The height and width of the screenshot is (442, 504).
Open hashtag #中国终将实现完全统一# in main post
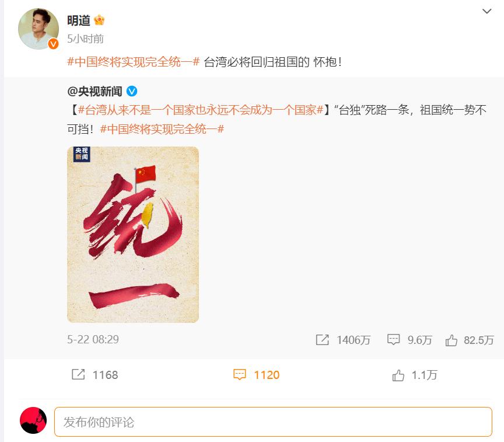click(134, 62)
